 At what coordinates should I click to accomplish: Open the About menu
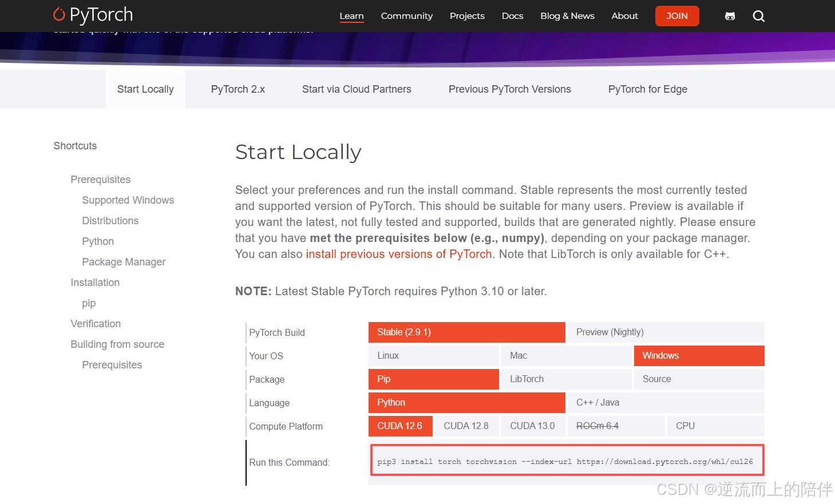point(624,16)
